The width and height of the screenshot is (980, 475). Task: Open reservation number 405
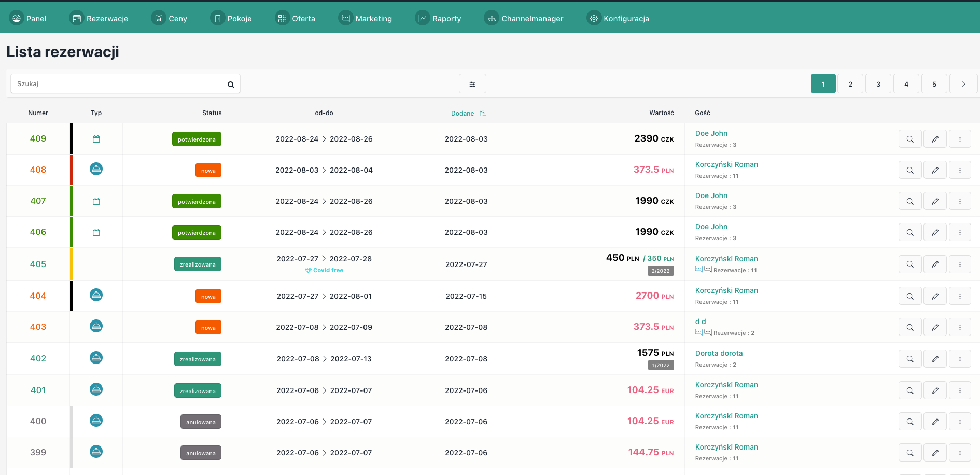point(38,264)
